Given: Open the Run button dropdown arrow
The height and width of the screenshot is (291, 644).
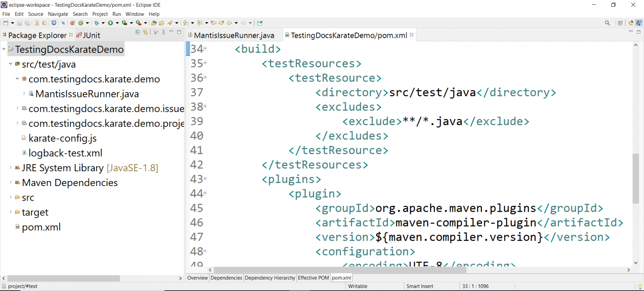Looking at the screenshot, I should point(117,23).
